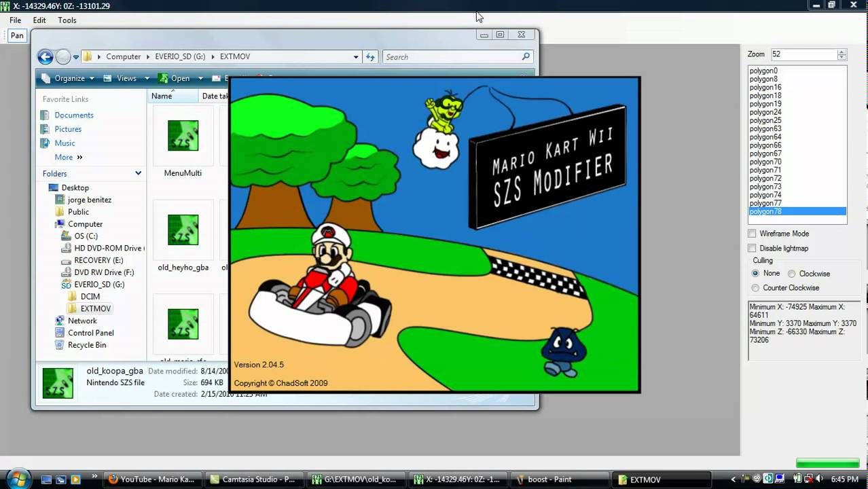Open Network in folder tree
The height and width of the screenshot is (489, 868).
82,321
